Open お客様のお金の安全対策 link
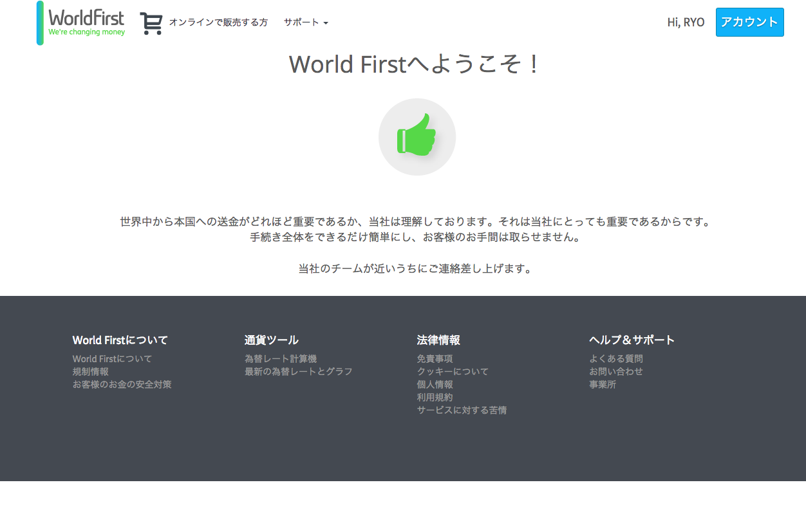Viewport: 806px width, 532px height. click(122, 385)
